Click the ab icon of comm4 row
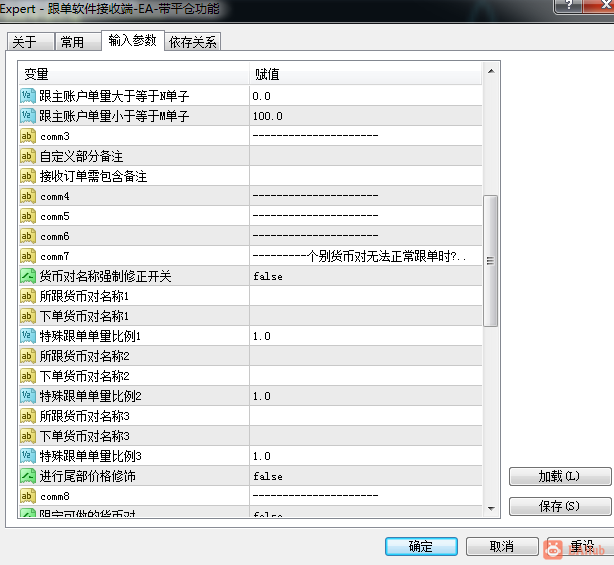Viewport: 614px width, 565px height. 27,196
